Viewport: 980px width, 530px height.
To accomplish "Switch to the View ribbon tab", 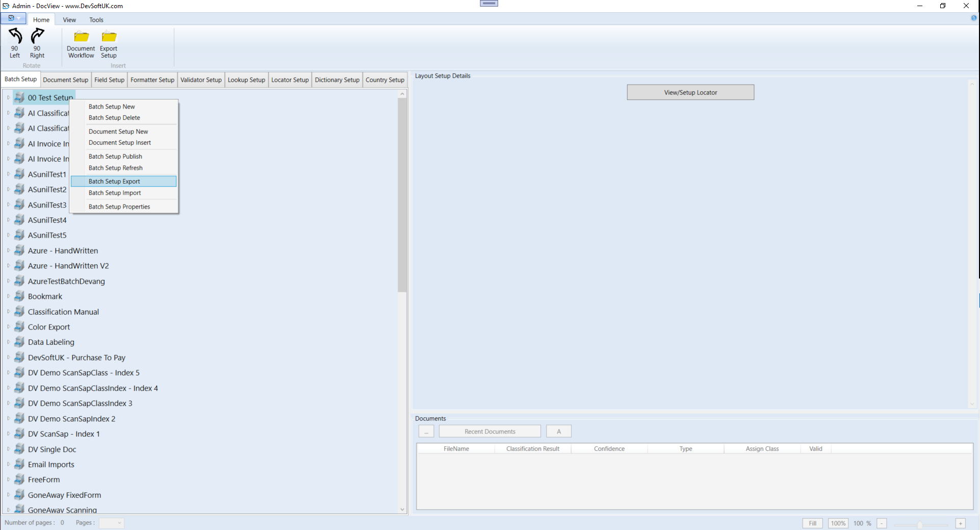I will point(69,20).
